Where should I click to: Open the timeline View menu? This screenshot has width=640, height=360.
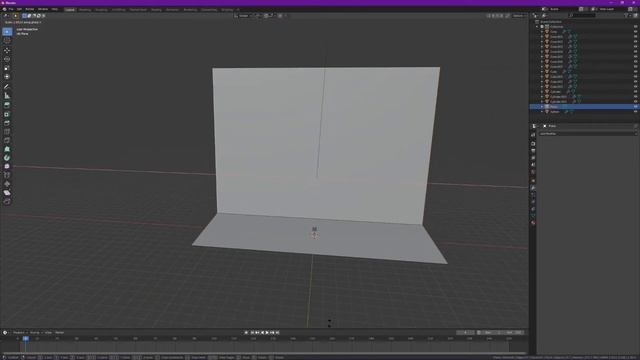pyautogui.click(x=48, y=333)
